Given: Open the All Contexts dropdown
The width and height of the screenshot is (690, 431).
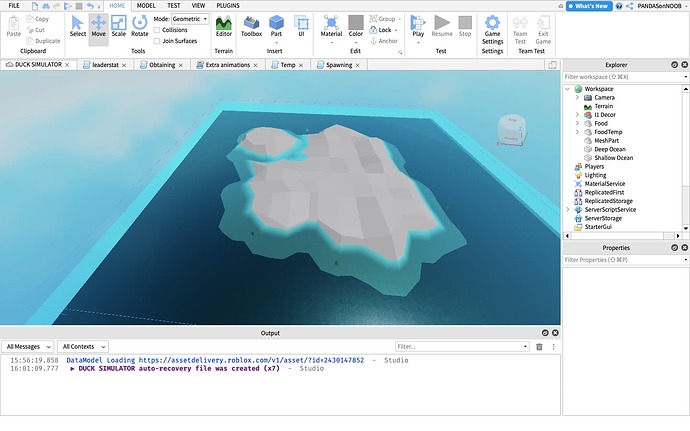Looking at the screenshot, I should (82, 346).
